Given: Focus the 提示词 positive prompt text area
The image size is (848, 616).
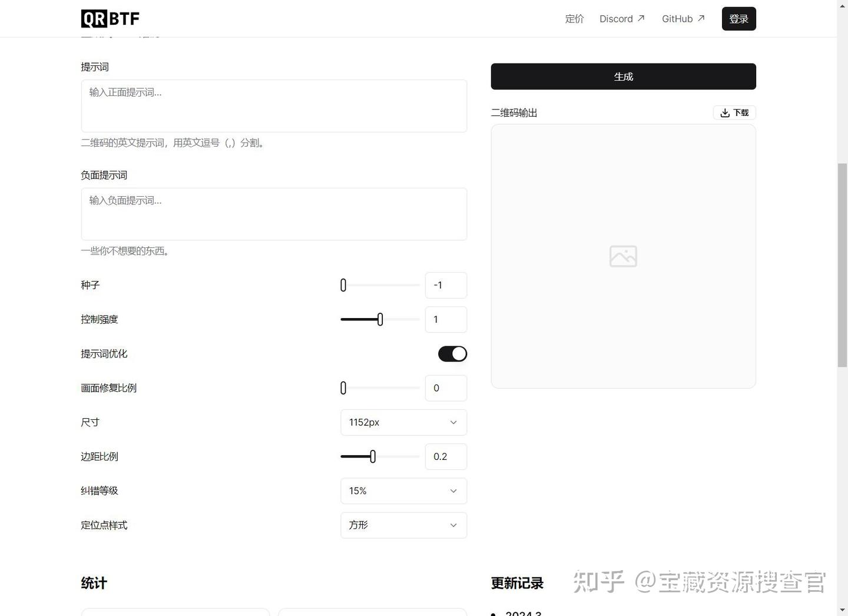Looking at the screenshot, I should coord(274,106).
